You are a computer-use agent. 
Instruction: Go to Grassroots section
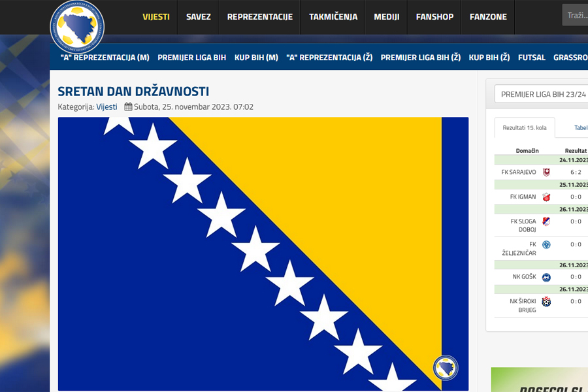pyautogui.click(x=570, y=57)
